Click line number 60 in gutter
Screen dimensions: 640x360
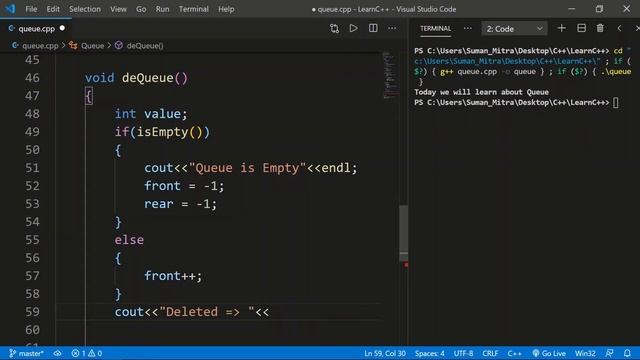(x=32, y=330)
